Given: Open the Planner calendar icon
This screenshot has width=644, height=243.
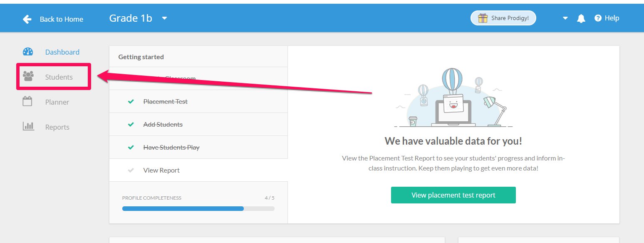Looking at the screenshot, I should pyautogui.click(x=27, y=101).
